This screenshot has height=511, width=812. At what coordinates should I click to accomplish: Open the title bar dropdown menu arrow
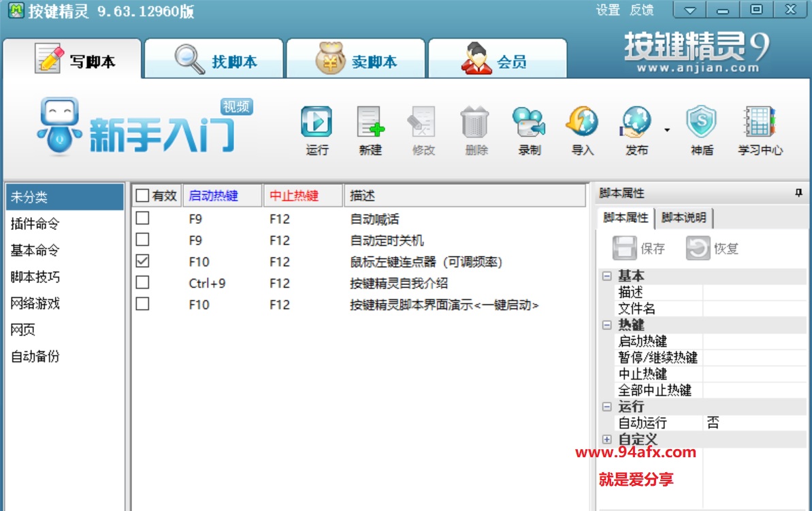(689, 10)
